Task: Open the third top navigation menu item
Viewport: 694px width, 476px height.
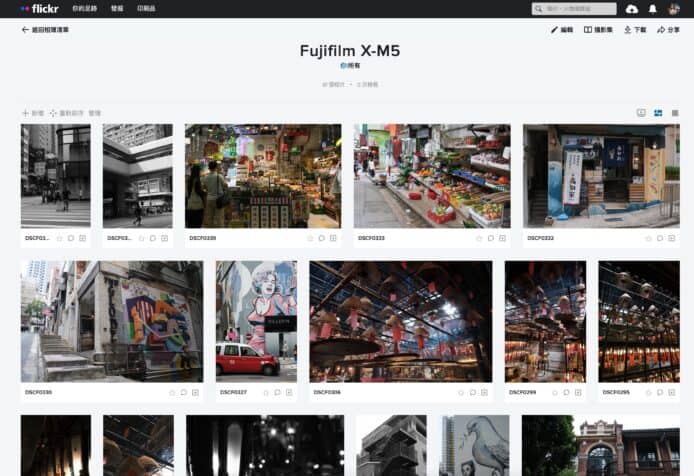Action: click(146, 8)
